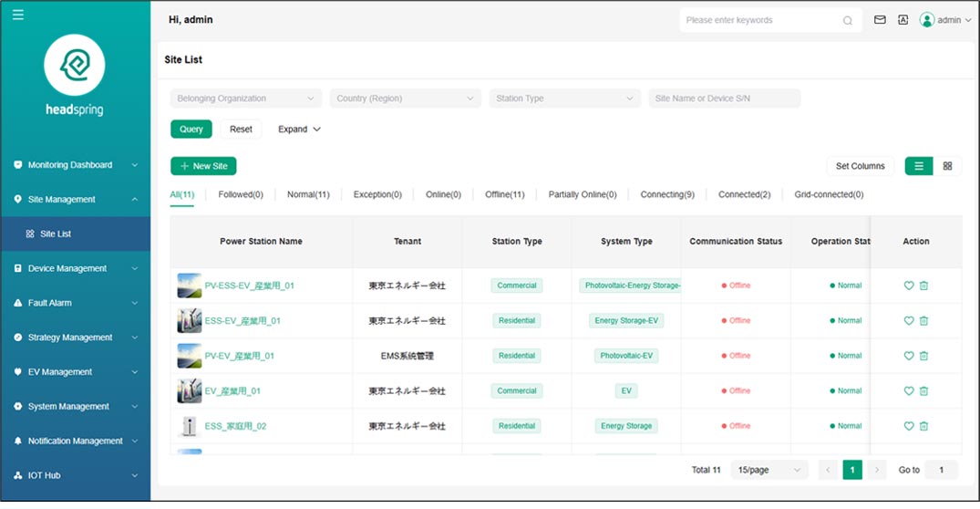The height and width of the screenshot is (509, 980).
Task: Follow EV_産業用_01 with heart icon
Action: (x=909, y=391)
